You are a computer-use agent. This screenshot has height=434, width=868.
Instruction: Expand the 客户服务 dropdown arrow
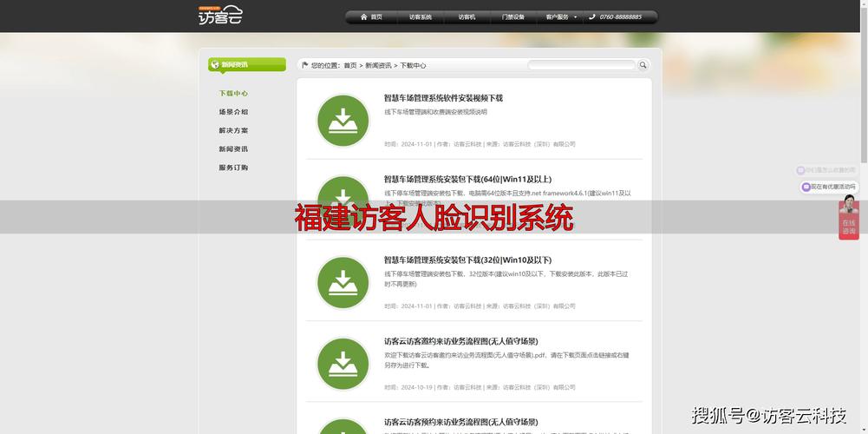(x=575, y=17)
